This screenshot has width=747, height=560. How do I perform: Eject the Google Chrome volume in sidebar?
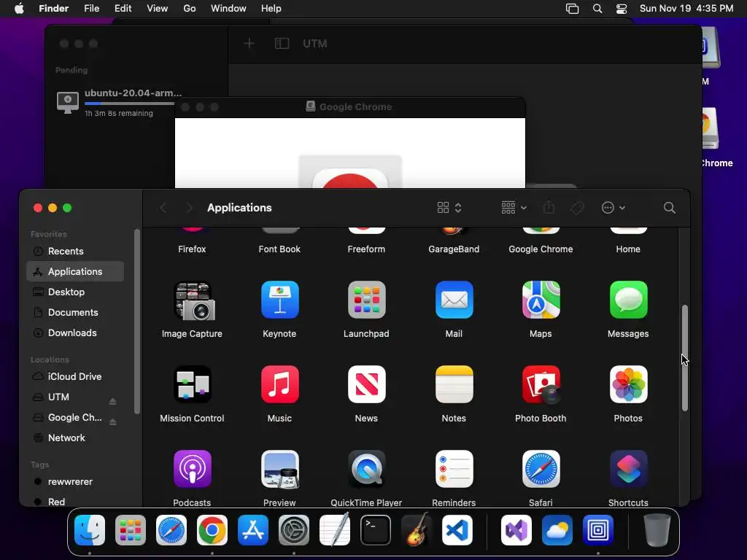(113, 422)
